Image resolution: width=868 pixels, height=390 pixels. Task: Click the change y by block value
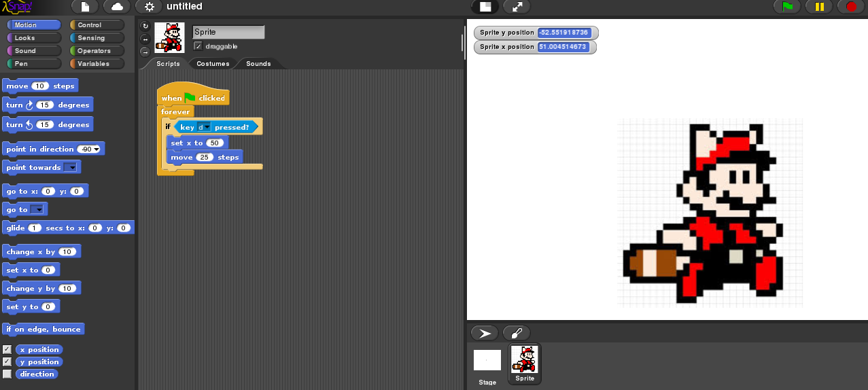click(67, 289)
